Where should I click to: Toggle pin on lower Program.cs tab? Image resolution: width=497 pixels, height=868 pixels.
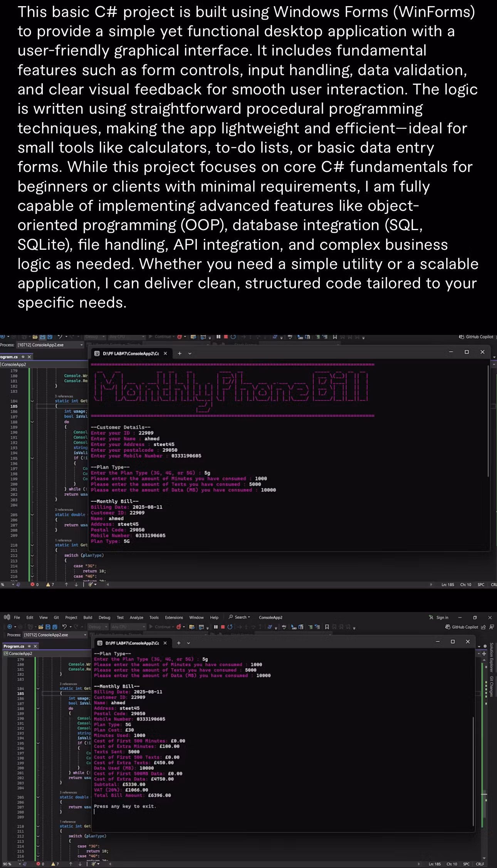coord(29,646)
